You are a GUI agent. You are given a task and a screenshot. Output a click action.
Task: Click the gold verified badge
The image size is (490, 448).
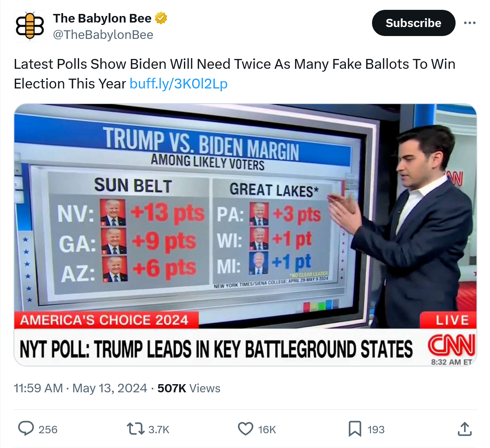click(x=161, y=18)
